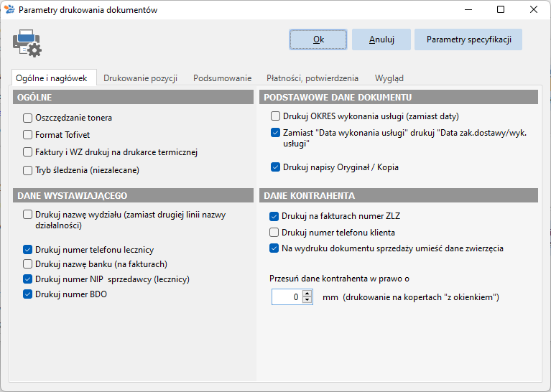551x392 pixels.
Task: Toggle Format Tofivet option
Action: coord(27,135)
